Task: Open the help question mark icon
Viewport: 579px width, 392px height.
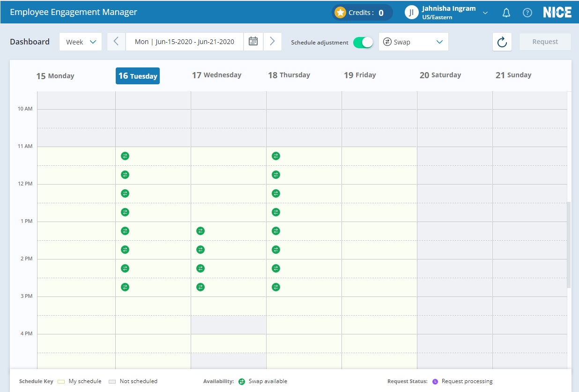Action: [x=527, y=13]
